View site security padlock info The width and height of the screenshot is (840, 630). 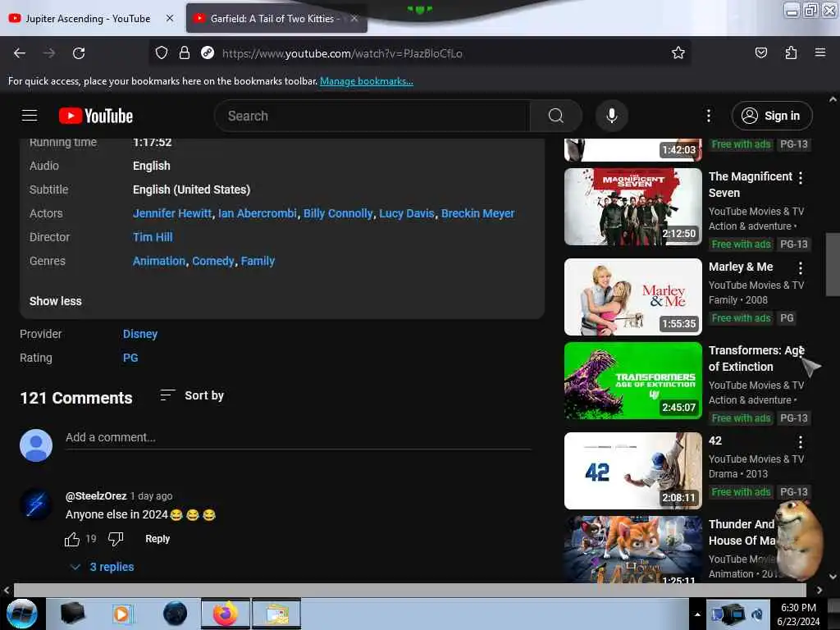click(x=185, y=52)
